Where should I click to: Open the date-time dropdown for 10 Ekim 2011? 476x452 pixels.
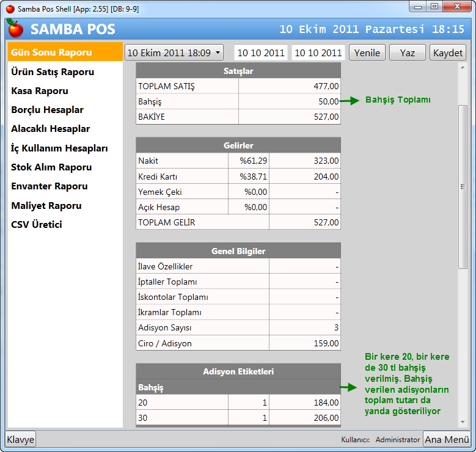click(x=174, y=53)
